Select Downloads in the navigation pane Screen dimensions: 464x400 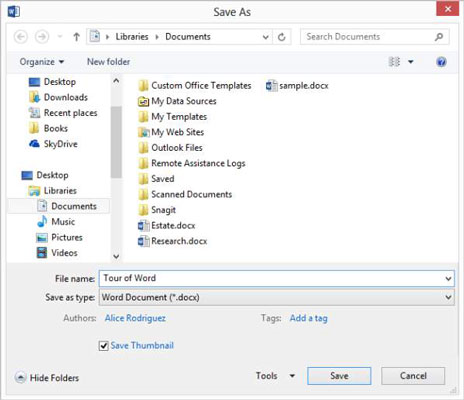pos(58,97)
